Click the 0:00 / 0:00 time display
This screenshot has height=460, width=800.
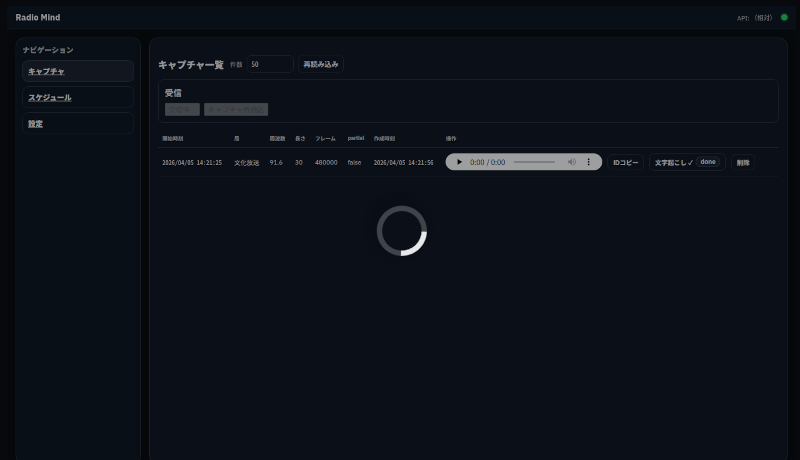pyautogui.click(x=487, y=162)
